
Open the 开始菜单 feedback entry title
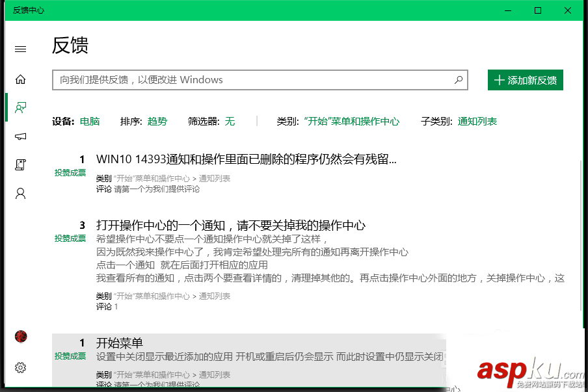pyautogui.click(x=120, y=343)
